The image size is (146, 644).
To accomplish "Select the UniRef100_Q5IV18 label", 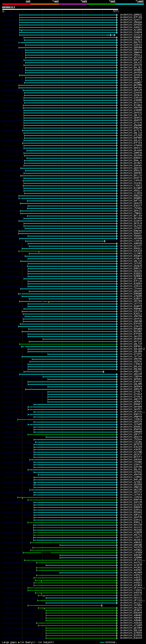I will (131, 58).
